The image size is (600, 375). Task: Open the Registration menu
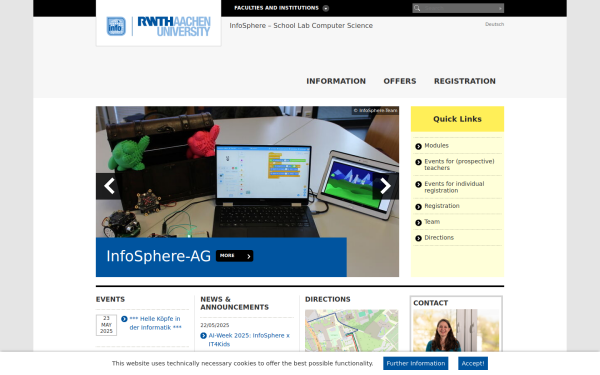point(465,81)
